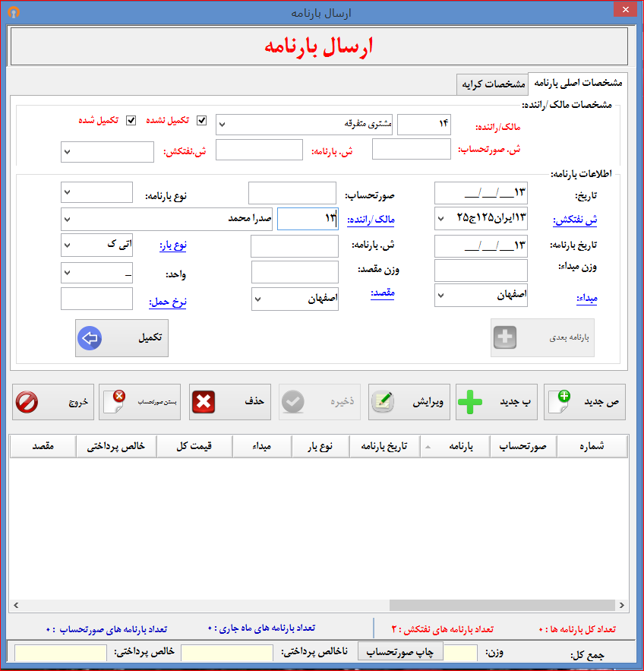
Task: Click the مقصد link label
Action: coord(382,293)
